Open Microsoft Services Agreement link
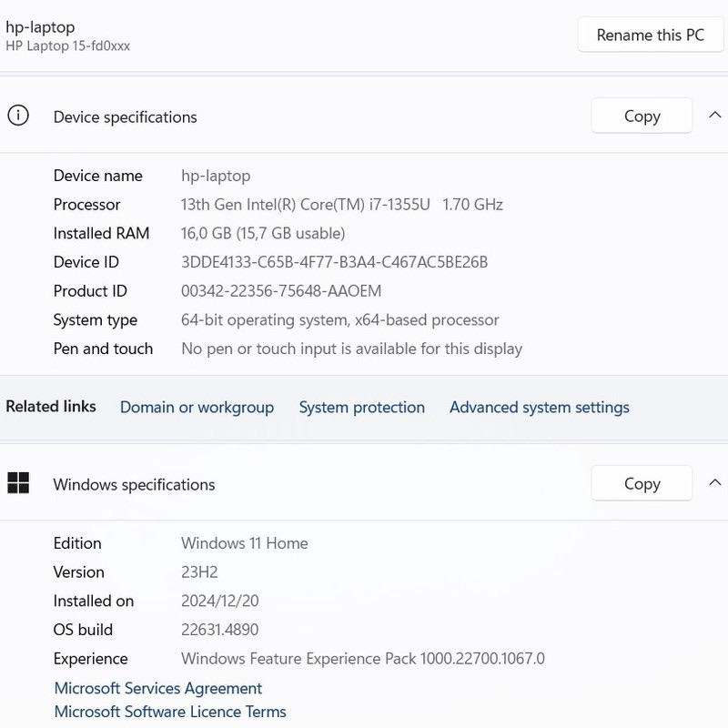 pos(158,688)
